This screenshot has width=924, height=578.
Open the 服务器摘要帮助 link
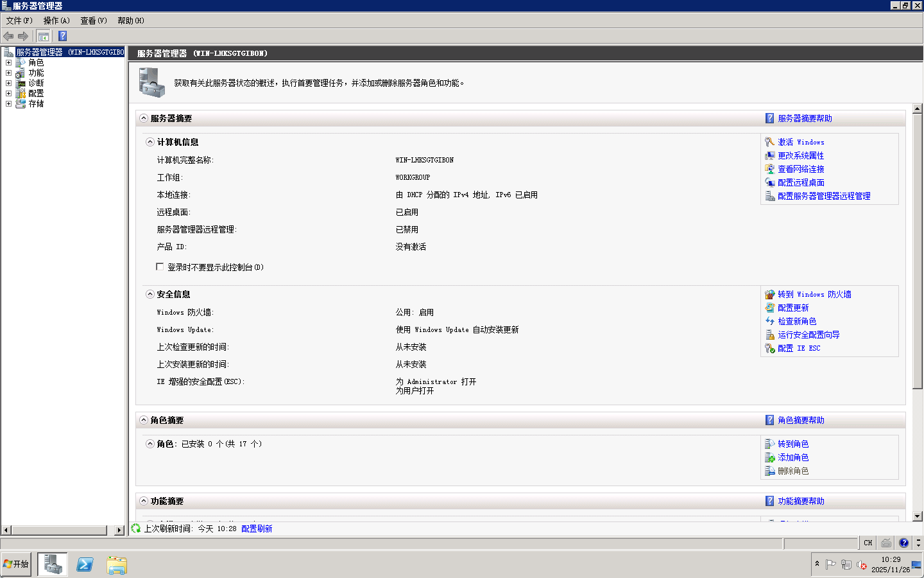(805, 118)
